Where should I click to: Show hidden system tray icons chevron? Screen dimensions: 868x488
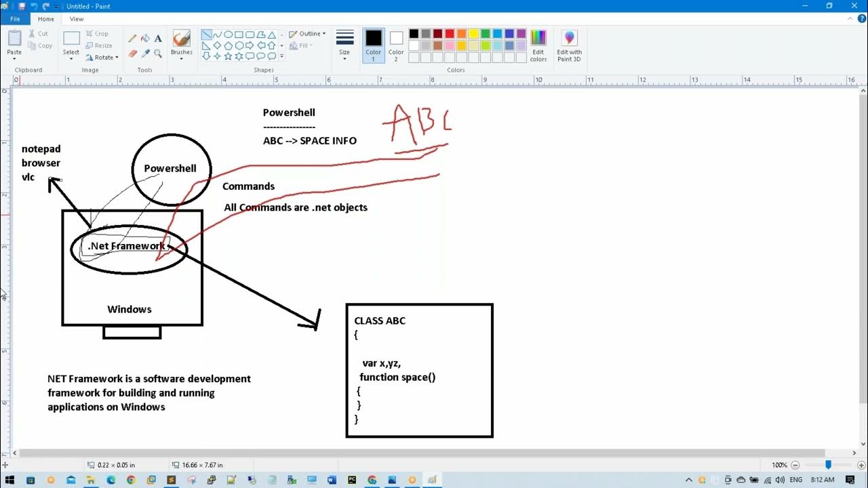[x=689, y=480]
